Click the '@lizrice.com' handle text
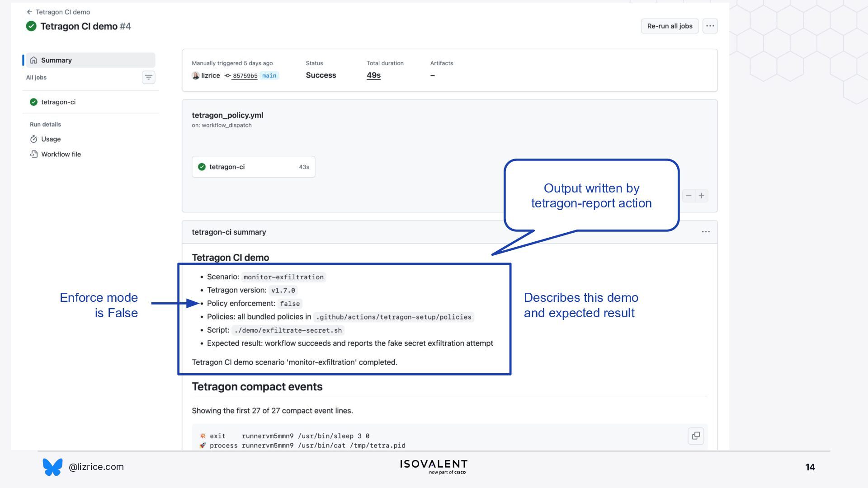 [96, 467]
